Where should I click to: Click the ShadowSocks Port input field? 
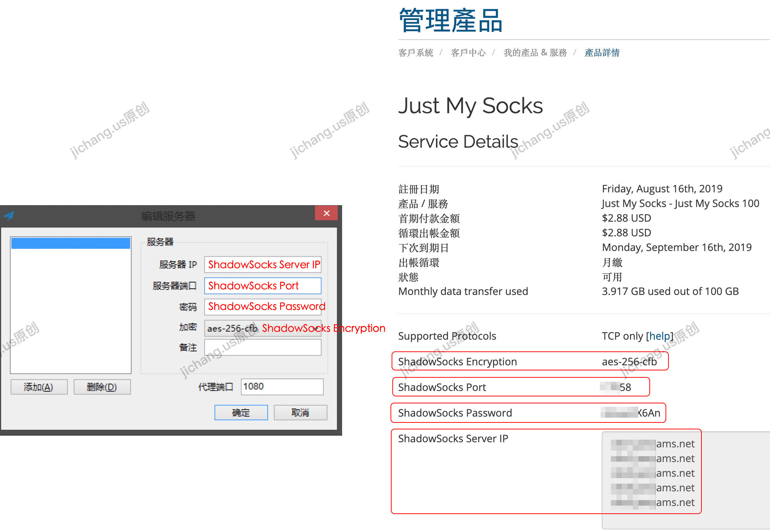[263, 286]
